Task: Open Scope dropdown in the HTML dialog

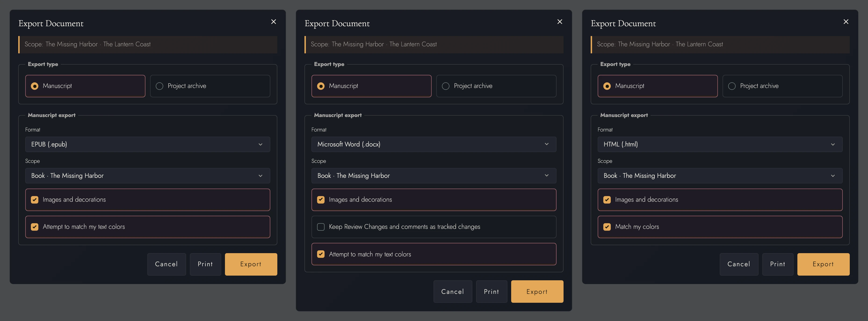Action: tap(720, 176)
